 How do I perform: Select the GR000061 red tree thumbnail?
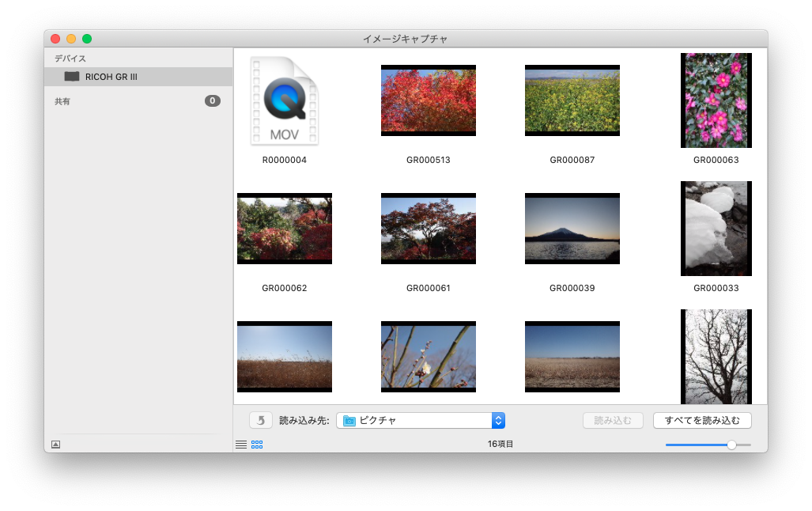[429, 229]
